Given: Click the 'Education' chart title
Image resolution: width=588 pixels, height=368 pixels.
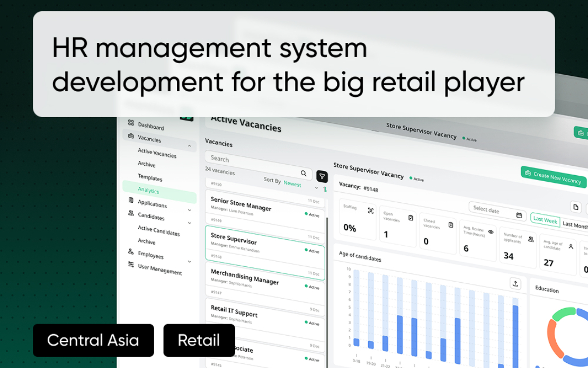Looking at the screenshot, I should pyautogui.click(x=547, y=289).
